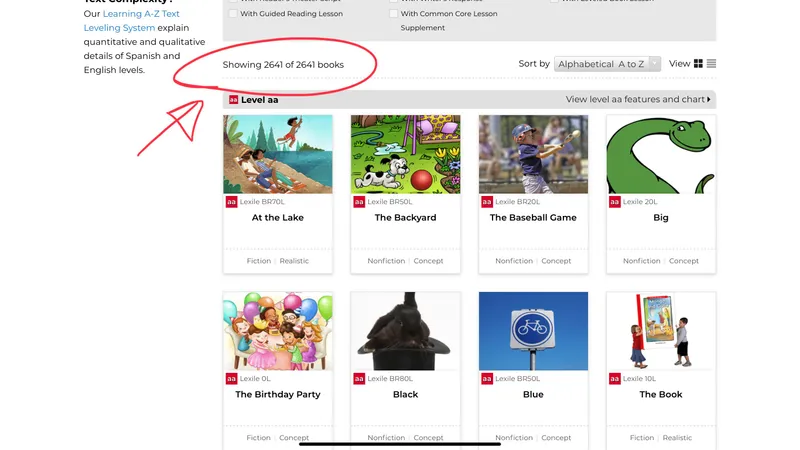Open the Blue bicycle sign cover

[533, 331]
